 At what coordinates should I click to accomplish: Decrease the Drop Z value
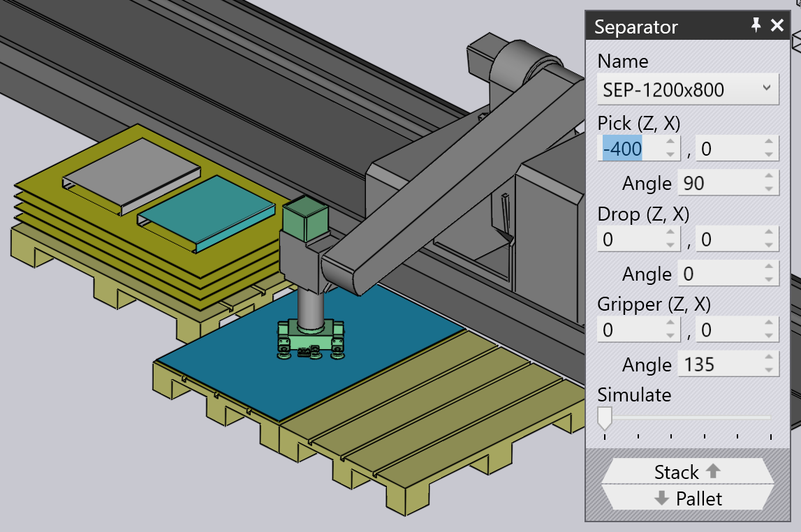point(670,245)
